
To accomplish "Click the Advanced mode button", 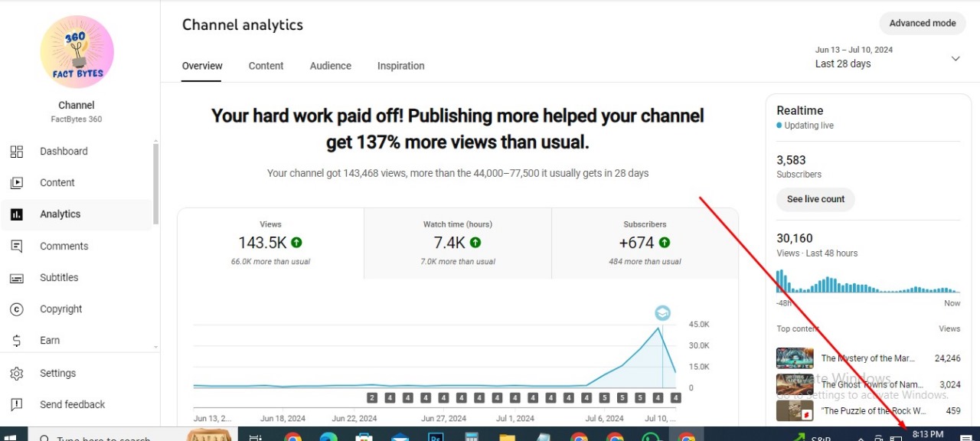I will coord(922,23).
